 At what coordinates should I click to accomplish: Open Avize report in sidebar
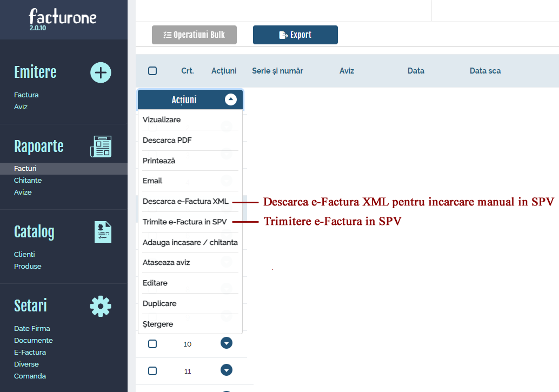23,192
